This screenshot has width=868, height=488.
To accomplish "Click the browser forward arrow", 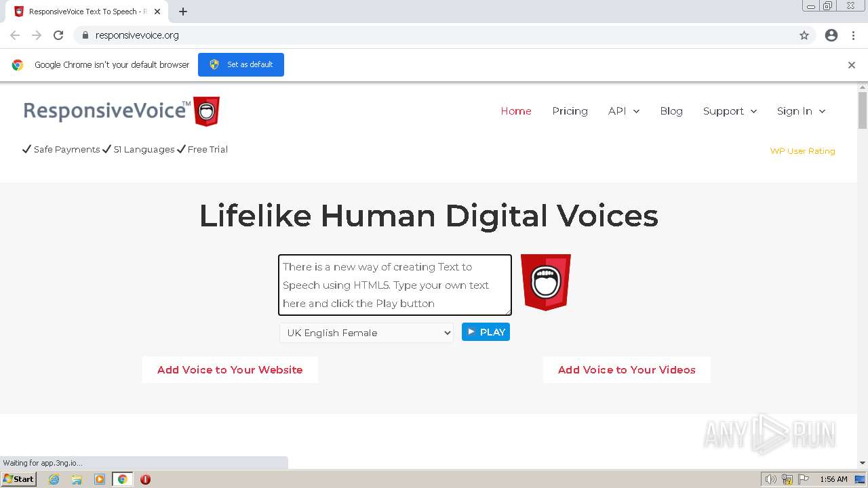I will [x=37, y=35].
